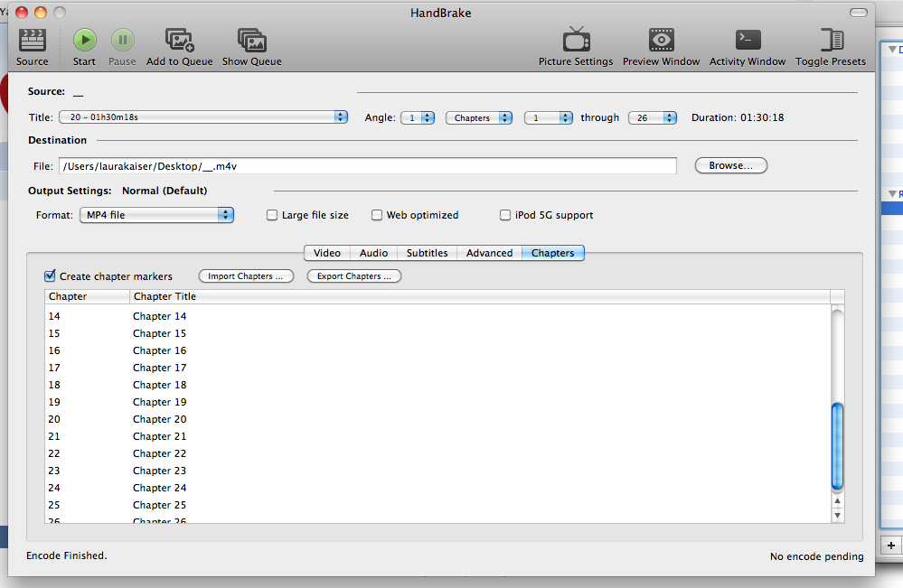Screen dimensions: 903x588
Task: Switch to the Advanced tab
Action: [x=489, y=253]
